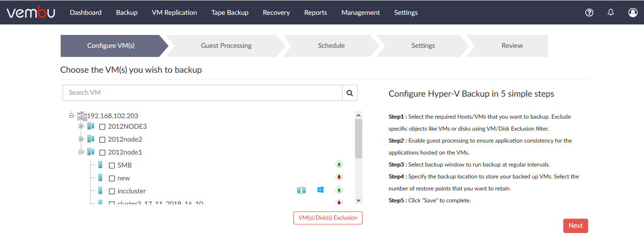Viewport: 644px width, 245px height.
Task: Collapse the 2012node1 node
Action: pos(81,152)
